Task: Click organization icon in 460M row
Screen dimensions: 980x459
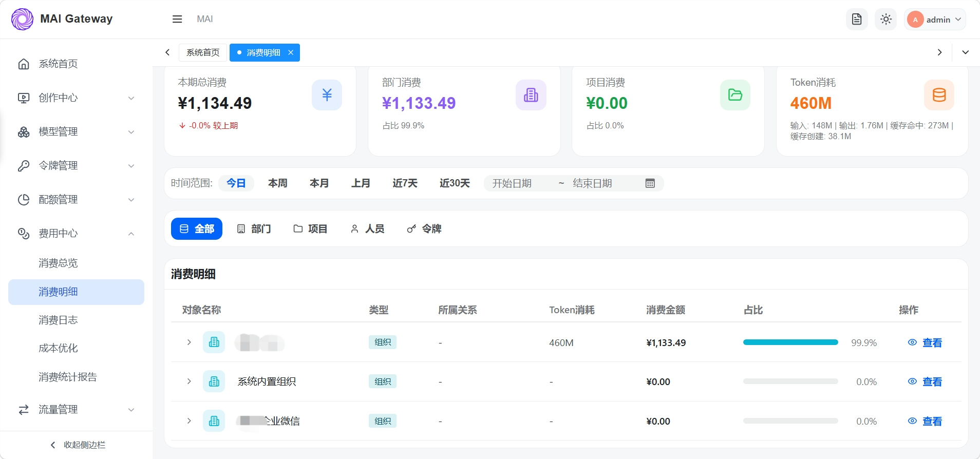Action: 214,342
